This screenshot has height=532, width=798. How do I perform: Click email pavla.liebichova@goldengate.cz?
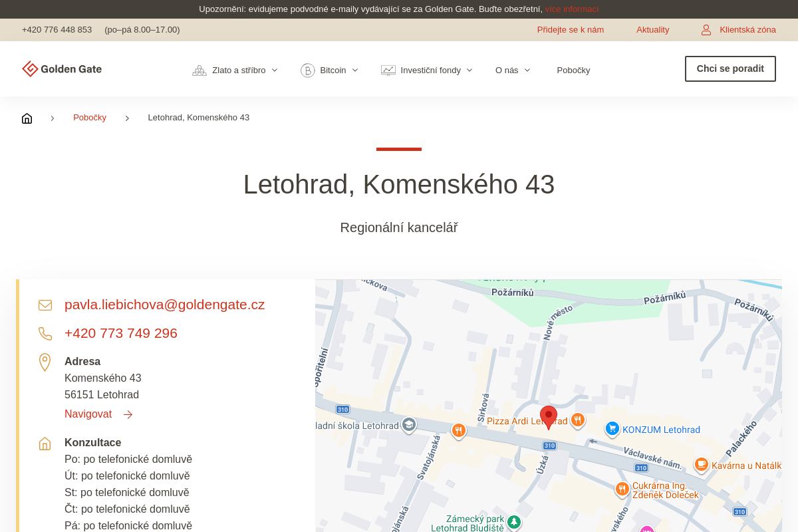point(165,305)
